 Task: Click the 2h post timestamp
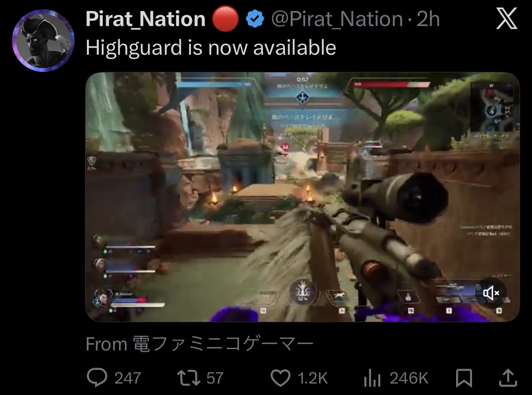428,19
